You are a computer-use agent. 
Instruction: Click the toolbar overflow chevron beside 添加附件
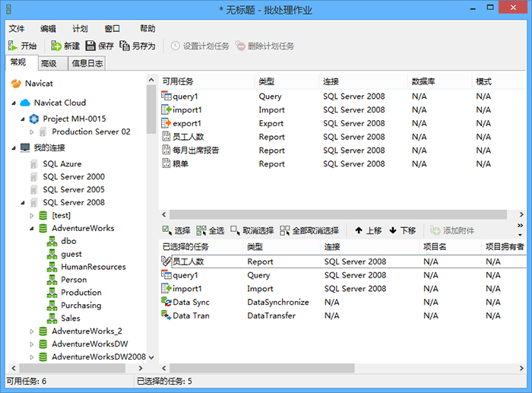click(520, 225)
